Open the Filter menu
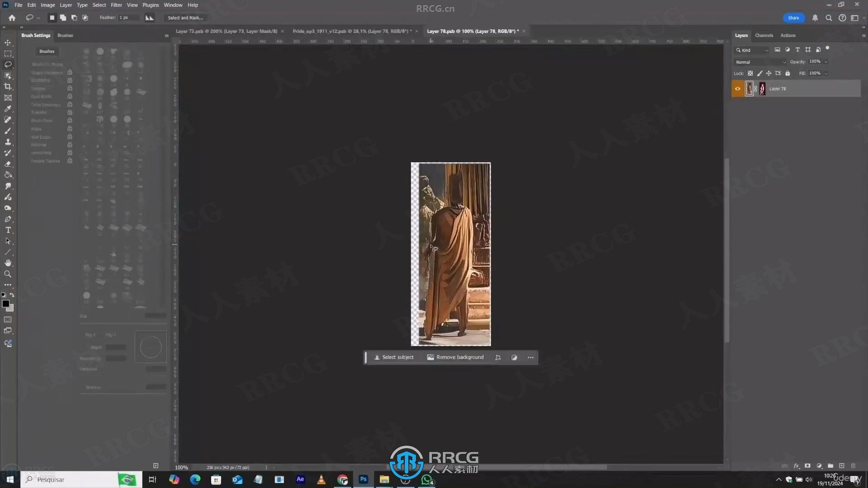Image resolution: width=868 pixels, height=488 pixels. click(x=116, y=5)
